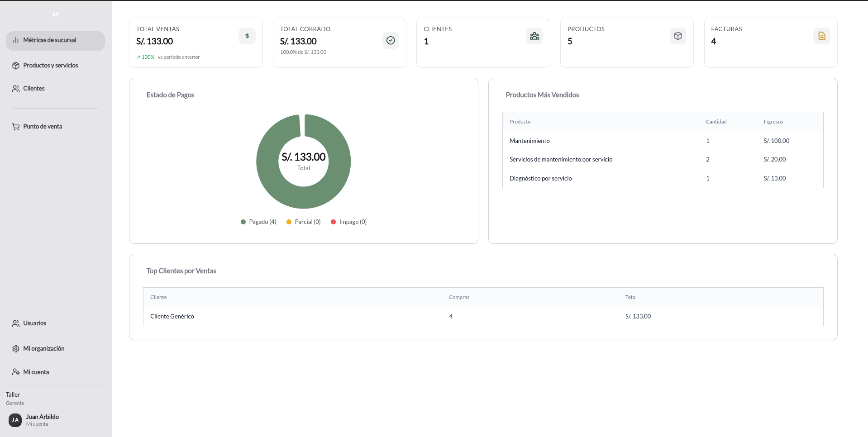868x437 pixels.
Task: Click the document icon on the Facturas card
Action: click(x=821, y=36)
